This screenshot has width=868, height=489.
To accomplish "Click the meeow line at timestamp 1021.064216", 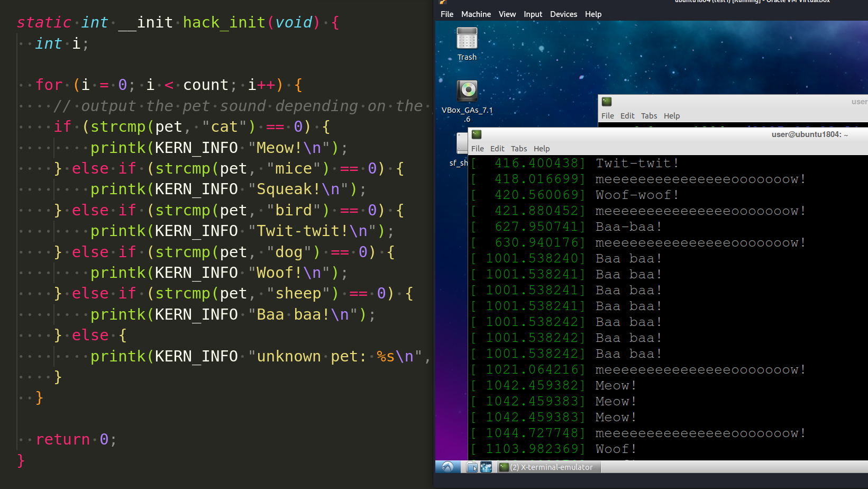I will pos(700,369).
